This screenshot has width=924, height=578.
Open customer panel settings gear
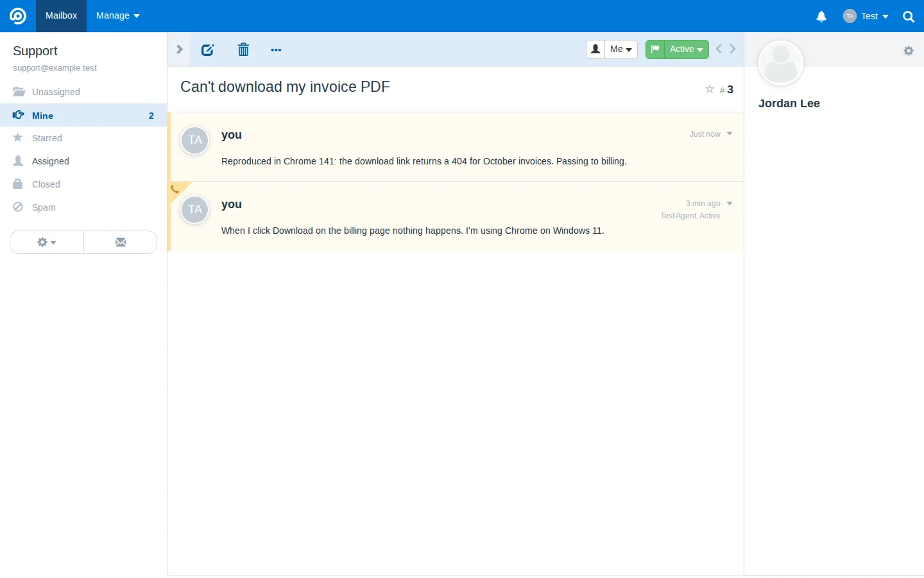coord(909,51)
